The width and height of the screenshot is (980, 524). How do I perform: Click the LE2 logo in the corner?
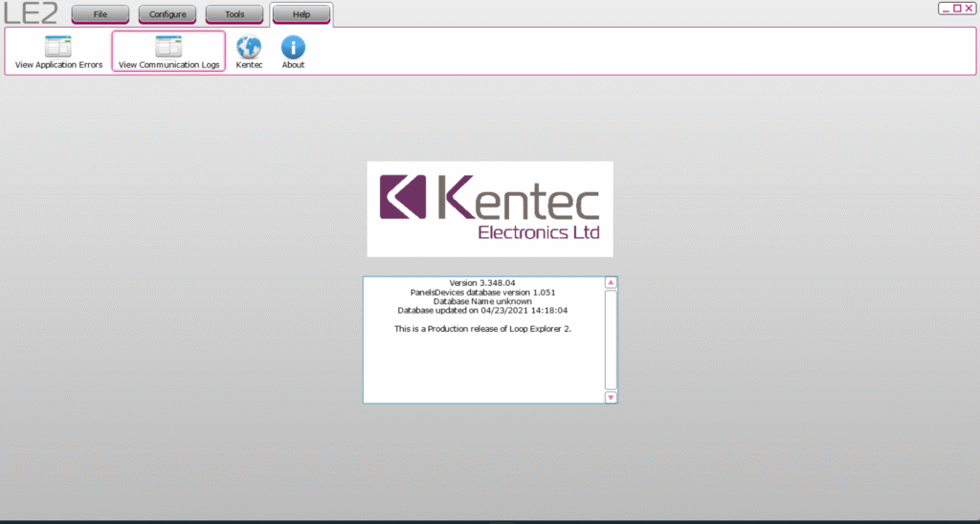[x=31, y=13]
